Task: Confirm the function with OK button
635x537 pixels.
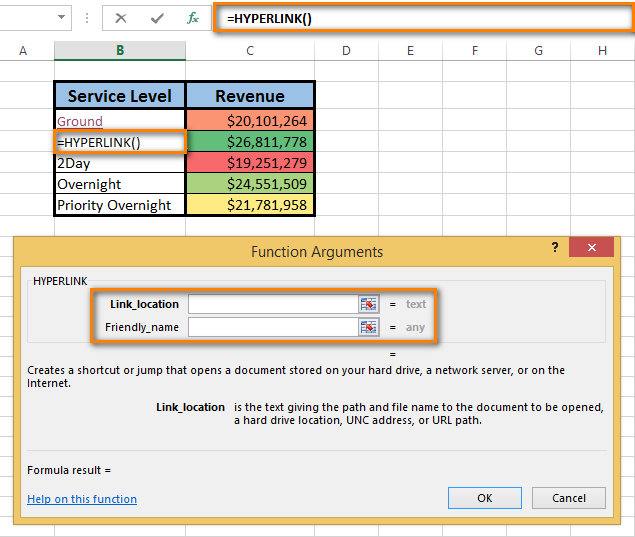Action: tap(485, 498)
